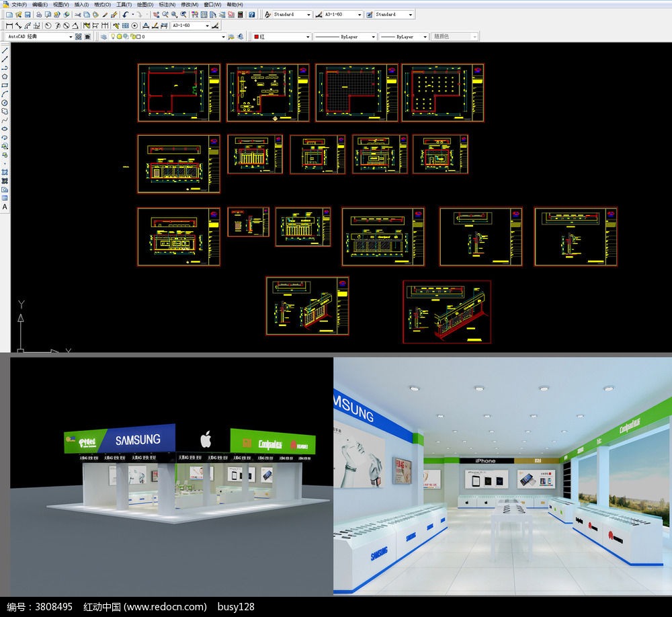Select the Circle draw tool
The width and height of the screenshot is (672, 617).
tap(5, 103)
